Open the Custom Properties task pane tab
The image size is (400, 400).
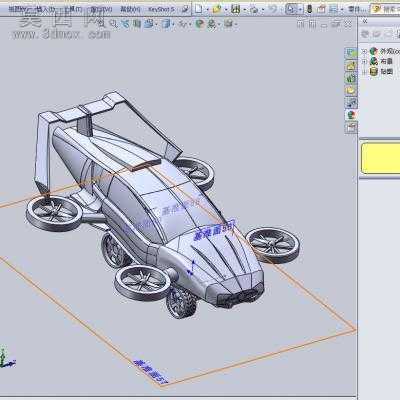coord(351,128)
